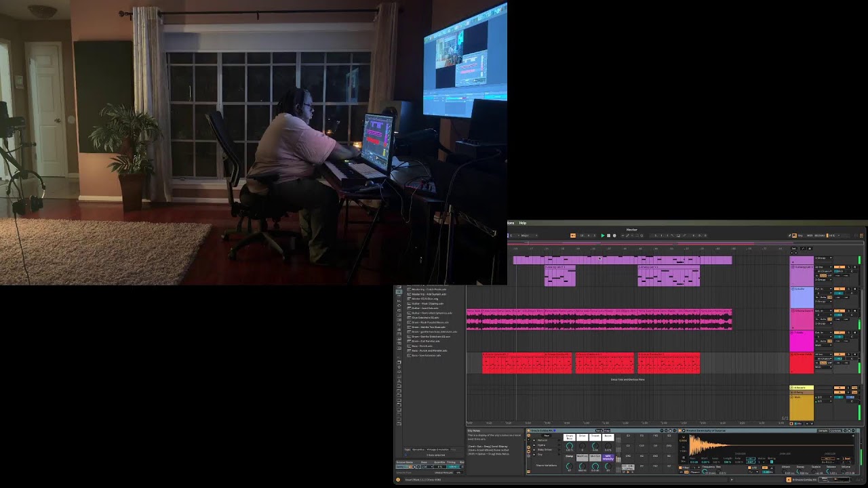This screenshot has width=868, height=488.
Task: Toggle the LFO switch in the sampler device
Action: tap(749, 467)
